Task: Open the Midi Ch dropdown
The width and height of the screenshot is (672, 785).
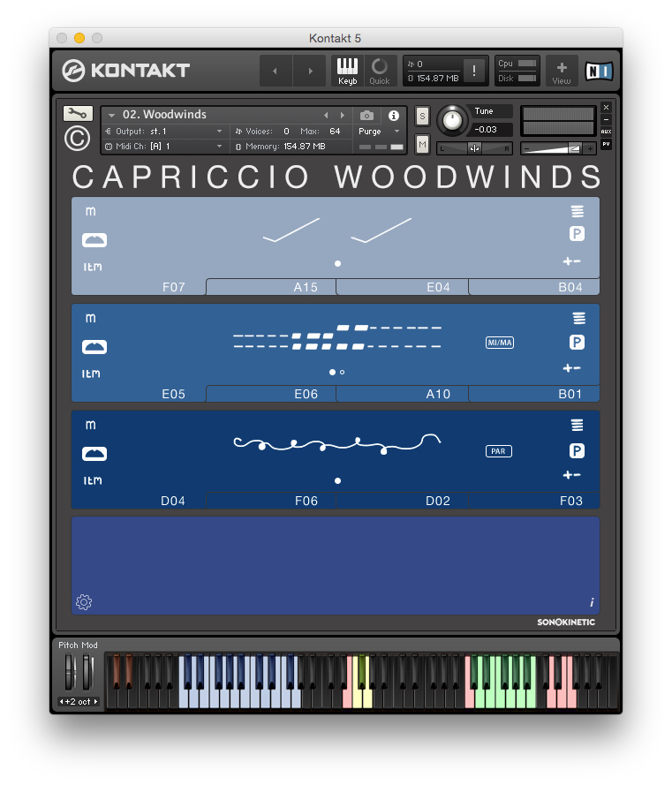Action: pyautogui.click(x=163, y=147)
